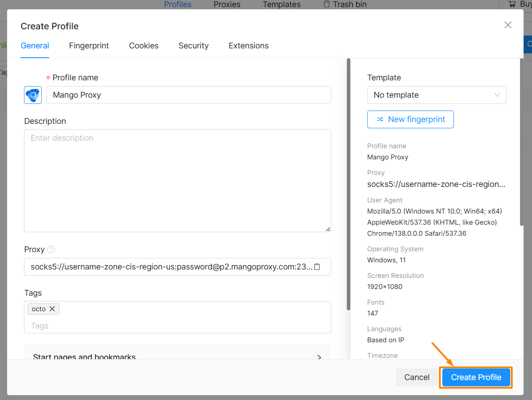Open the Trash bin page
532x400 pixels.
[x=345, y=4]
